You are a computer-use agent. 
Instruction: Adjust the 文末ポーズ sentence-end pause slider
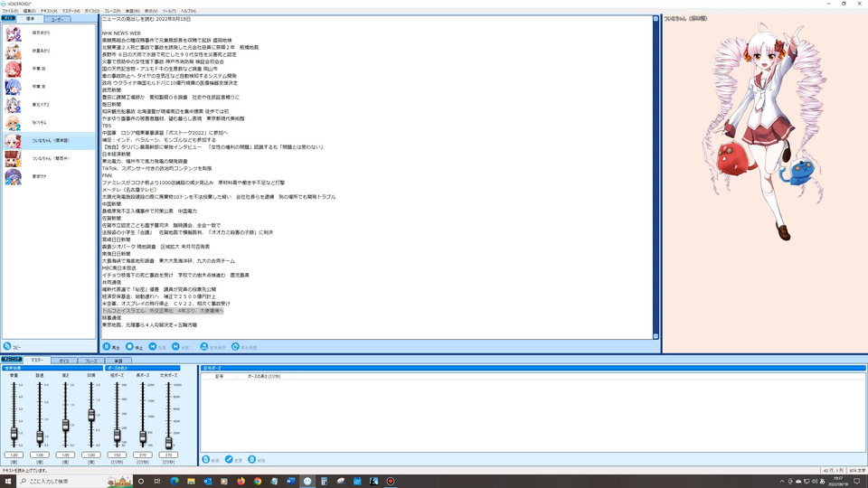click(x=168, y=442)
